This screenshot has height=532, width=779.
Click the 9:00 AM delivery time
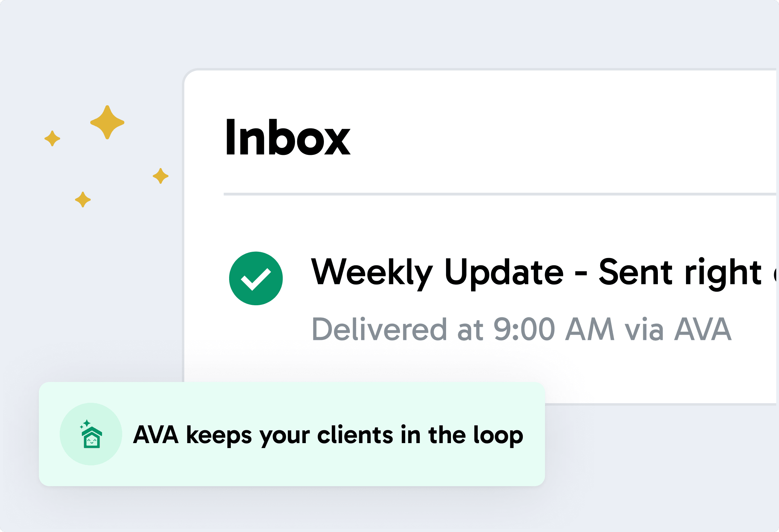click(x=554, y=329)
